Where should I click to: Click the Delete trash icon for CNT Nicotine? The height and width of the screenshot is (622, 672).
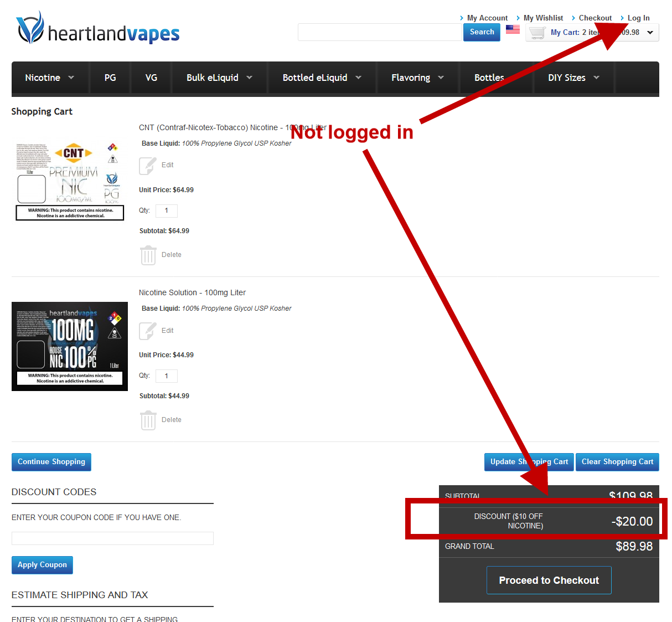click(148, 255)
